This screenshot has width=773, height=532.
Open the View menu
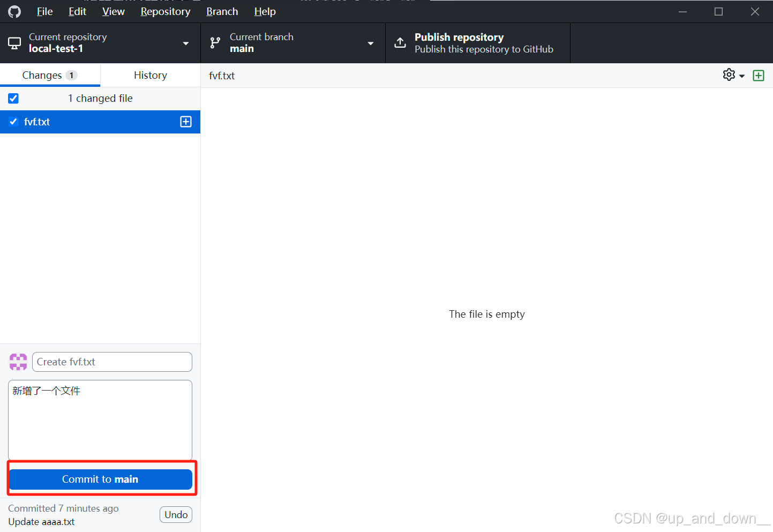(x=114, y=11)
